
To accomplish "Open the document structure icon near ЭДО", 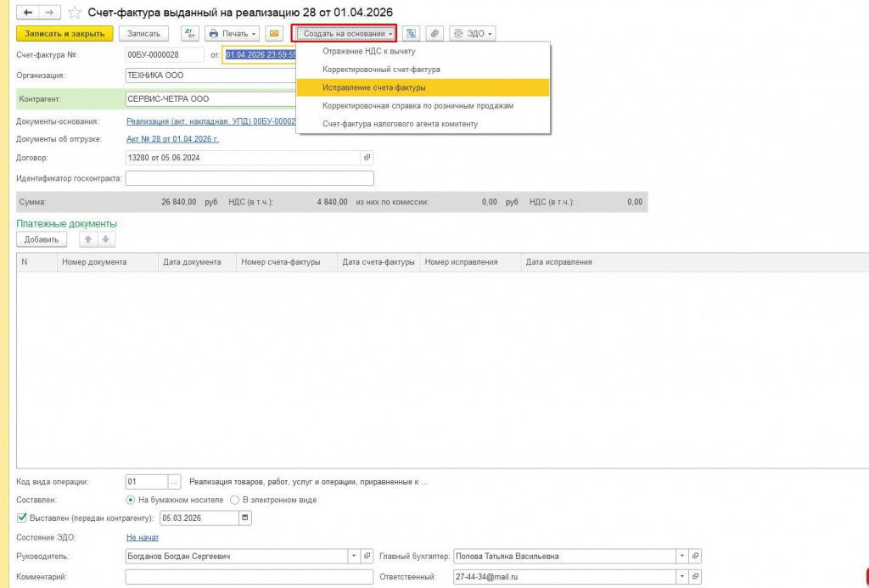I will click(x=411, y=34).
